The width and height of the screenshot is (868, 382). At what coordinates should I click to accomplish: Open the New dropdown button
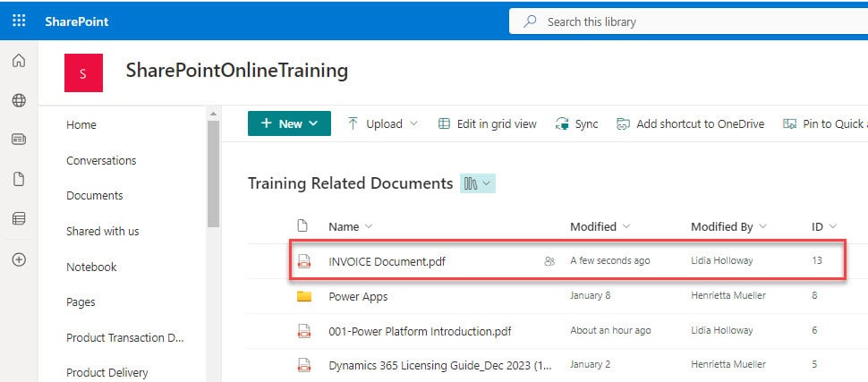coord(289,123)
